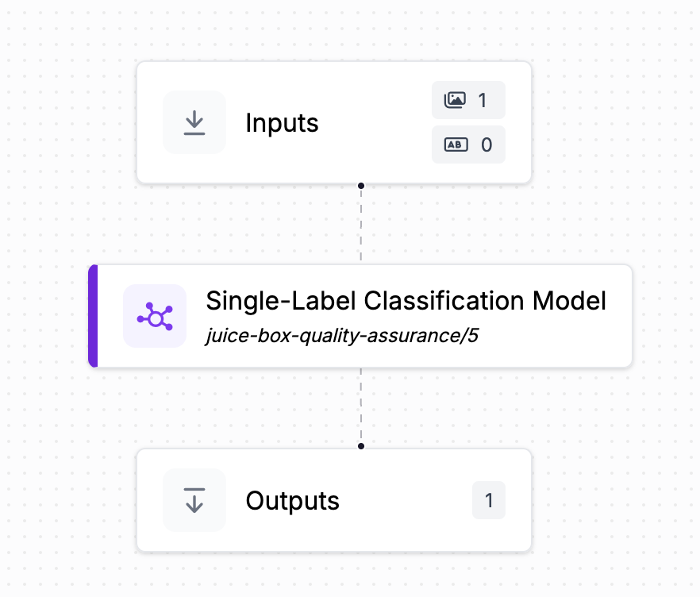Click the Single-Label Classification Model title
This screenshot has height=597, width=700.
pyautogui.click(x=406, y=301)
